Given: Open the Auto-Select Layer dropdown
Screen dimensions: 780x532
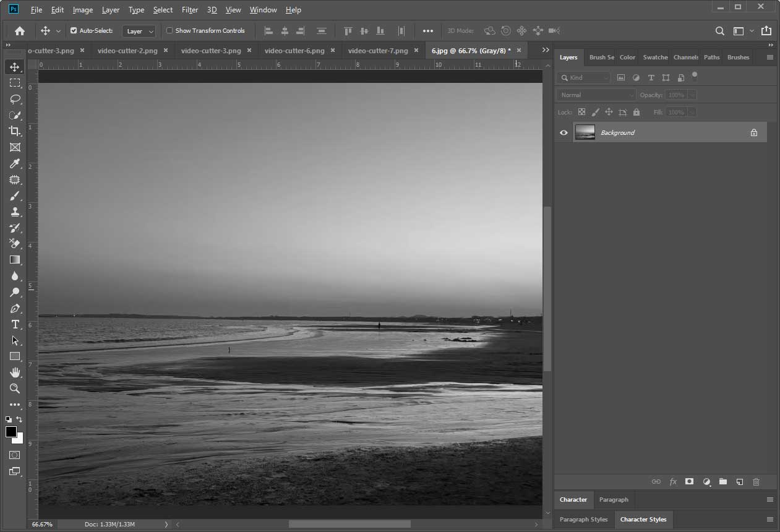Looking at the screenshot, I should 139,30.
